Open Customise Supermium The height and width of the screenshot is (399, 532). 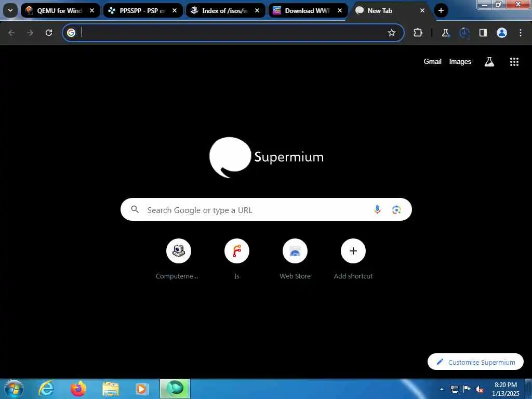(x=475, y=362)
